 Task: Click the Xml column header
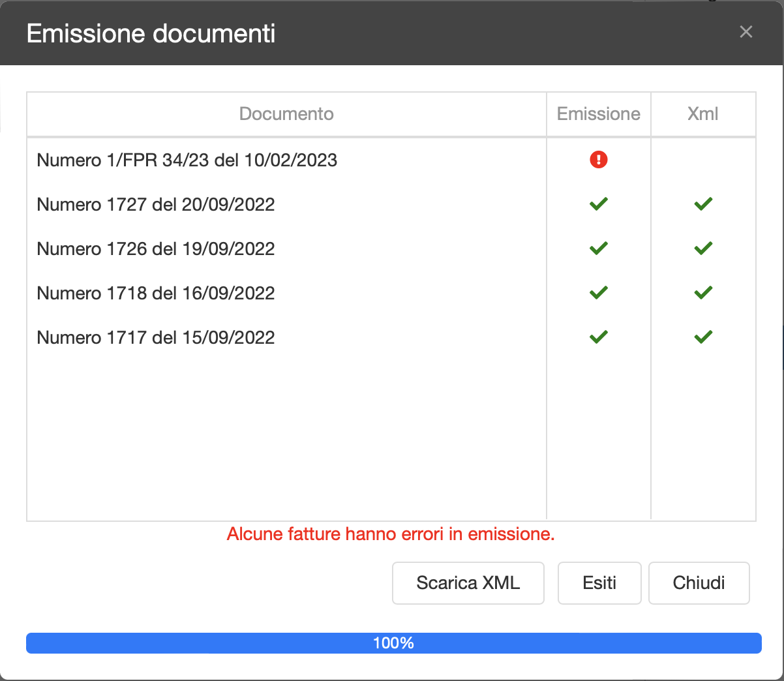(703, 113)
